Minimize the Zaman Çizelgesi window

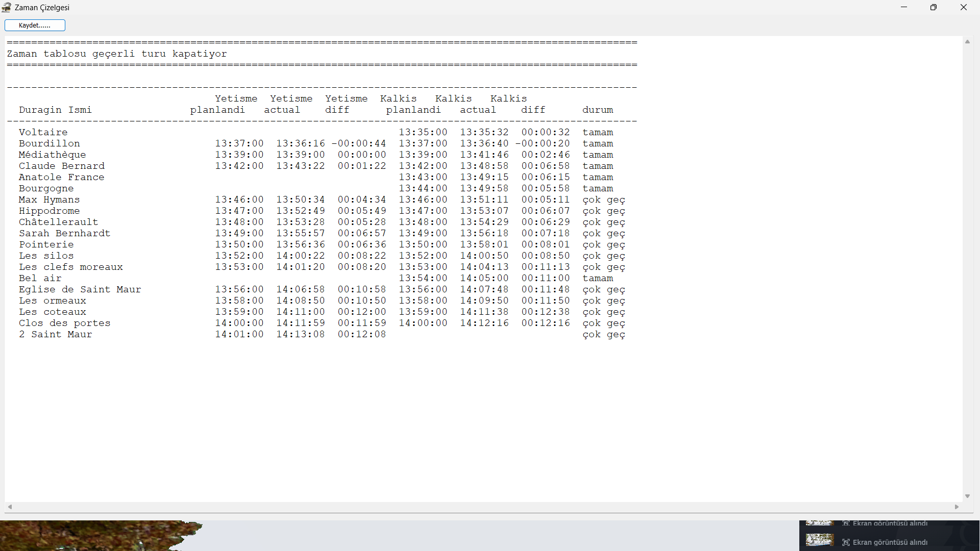[x=904, y=7]
